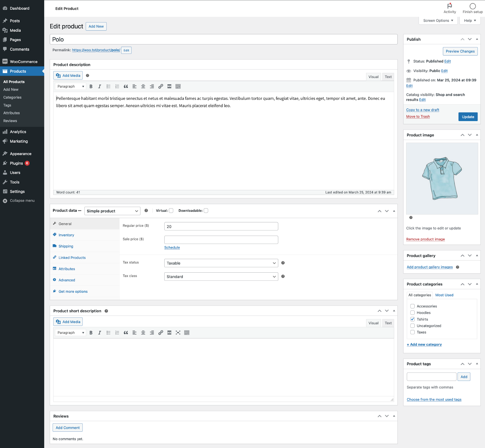Click the help icon next to Tax status
Image resolution: width=485 pixels, height=448 pixels.
click(283, 263)
